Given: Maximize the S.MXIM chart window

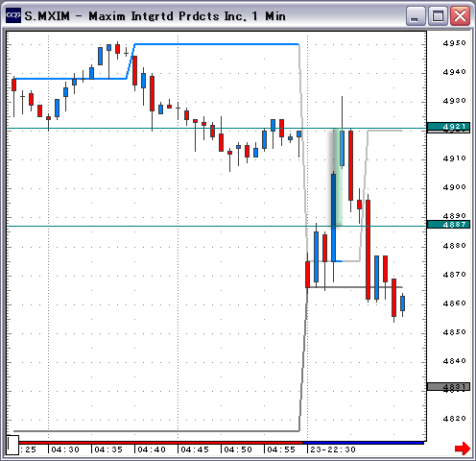Looking at the screenshot, I should (438, 15).
